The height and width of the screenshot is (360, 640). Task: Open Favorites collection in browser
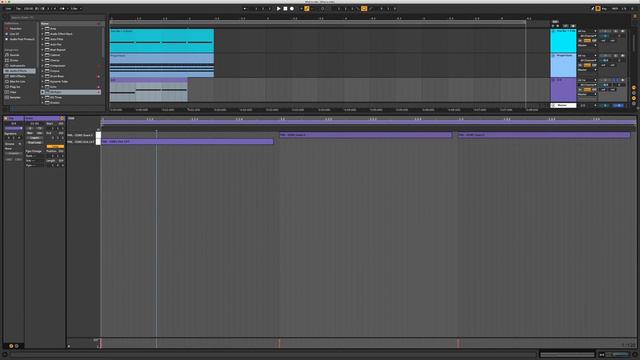click(x=16, y=29)
